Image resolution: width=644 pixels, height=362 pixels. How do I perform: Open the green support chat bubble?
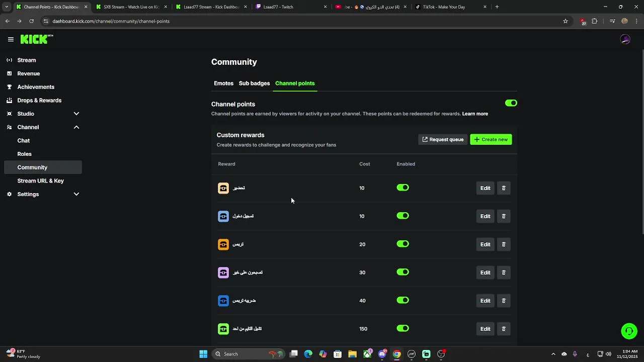629,331
